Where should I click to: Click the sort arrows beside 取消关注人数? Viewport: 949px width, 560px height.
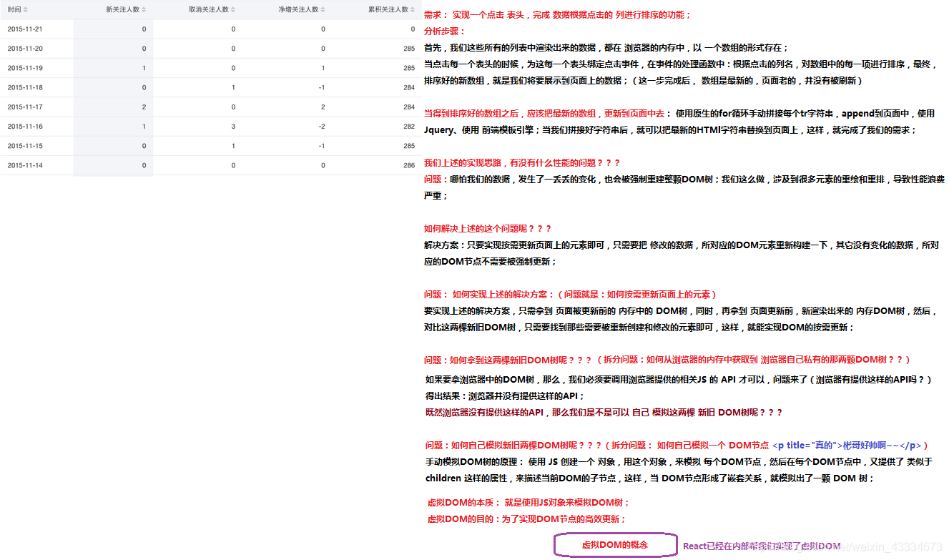pyautogui.click(x=232, y=10)
